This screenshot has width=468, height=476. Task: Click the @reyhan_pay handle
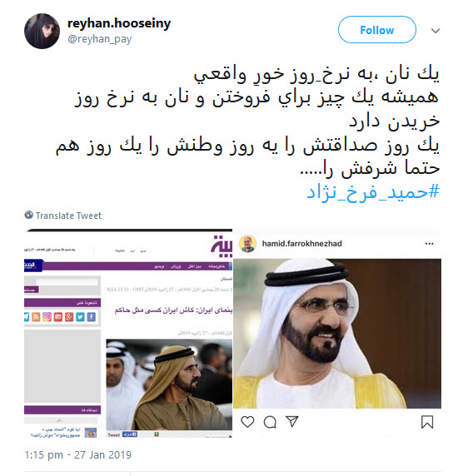[100, 39]
